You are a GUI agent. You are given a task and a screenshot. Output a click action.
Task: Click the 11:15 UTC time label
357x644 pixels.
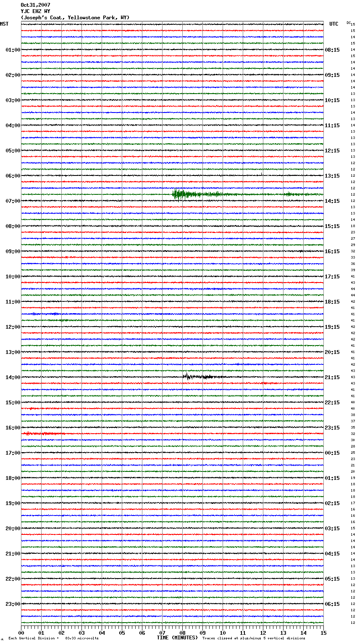point(332,126)
